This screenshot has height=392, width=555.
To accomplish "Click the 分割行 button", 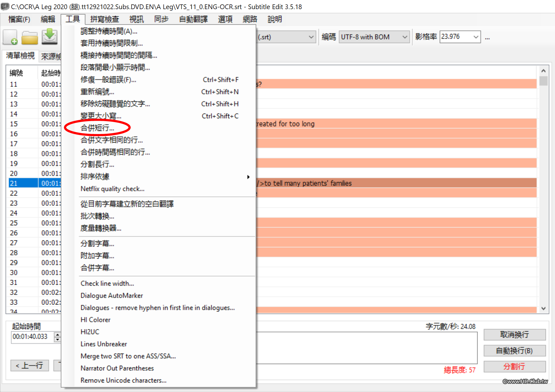I will [514, 367].
